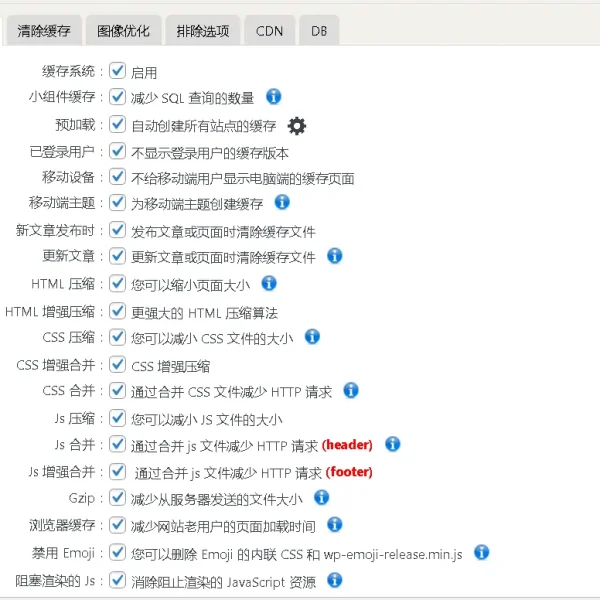600x600 pixels.
Task: Toggle the 预加载 checkbox
Action: 117,124
